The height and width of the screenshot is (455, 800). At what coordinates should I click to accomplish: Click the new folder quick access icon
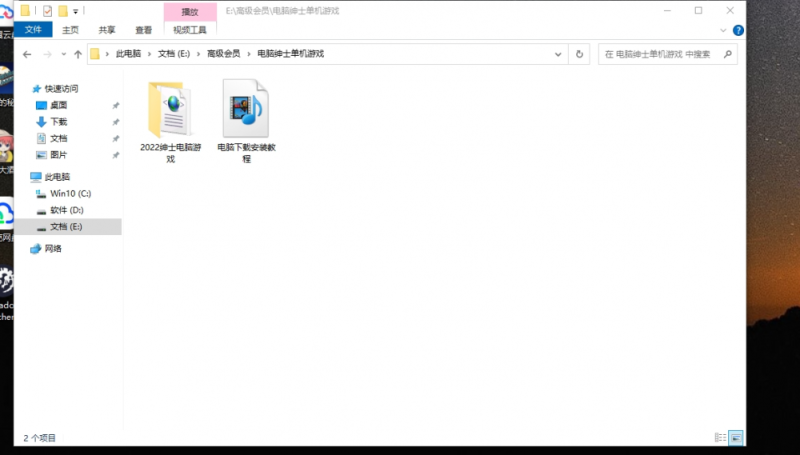[x=63, y=11]
